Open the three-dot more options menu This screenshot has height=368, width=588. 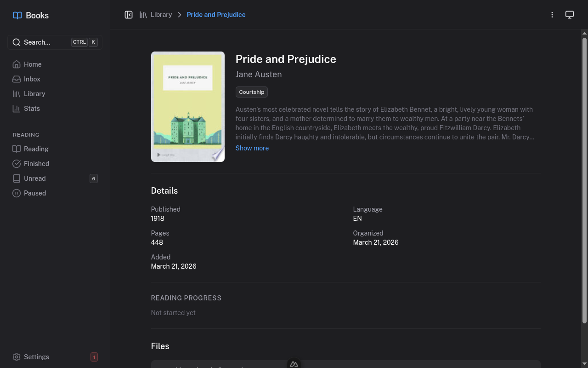[x=552, y=15]
